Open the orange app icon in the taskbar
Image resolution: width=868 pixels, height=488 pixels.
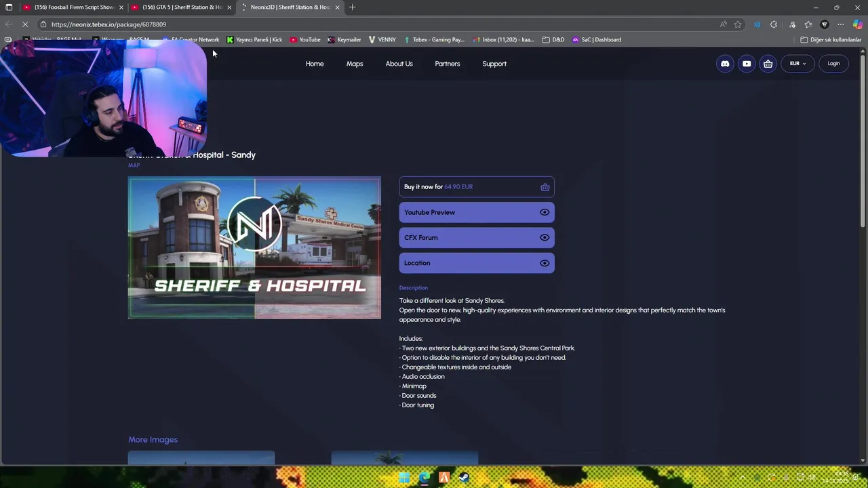[444, 478]
